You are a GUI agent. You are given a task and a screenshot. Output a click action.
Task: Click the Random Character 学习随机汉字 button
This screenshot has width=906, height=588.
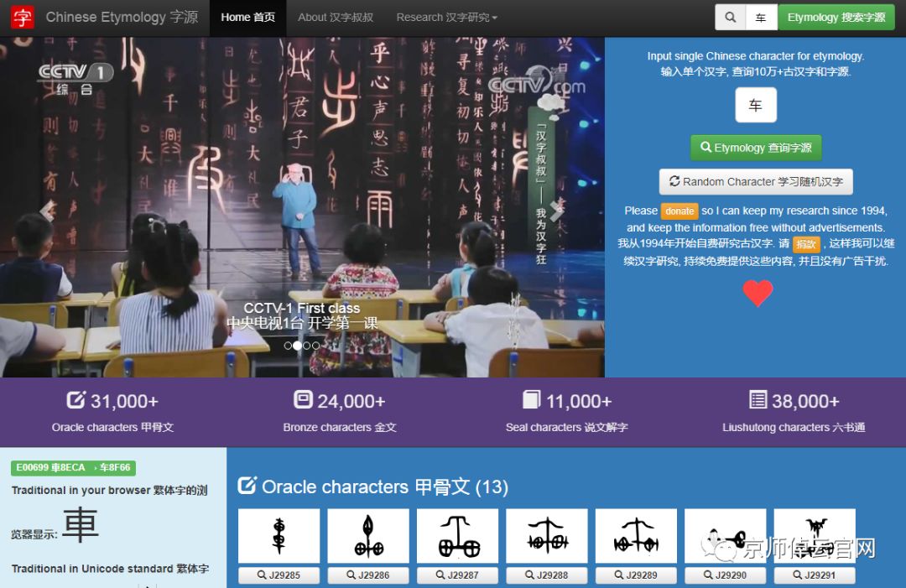click(755, 181)
